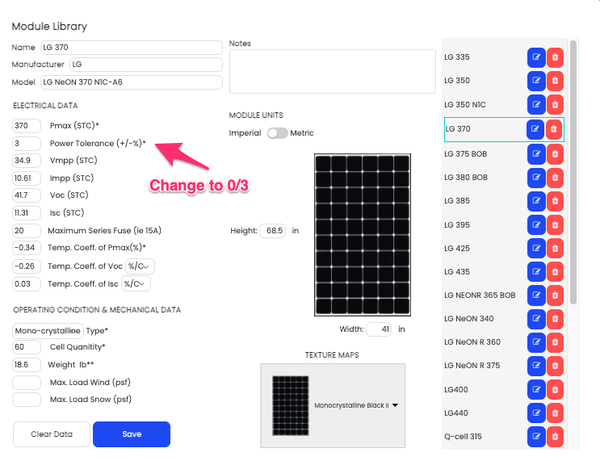Edit the LG 380 BOB module
Screen dimensions: 600x461
point(536,177)
